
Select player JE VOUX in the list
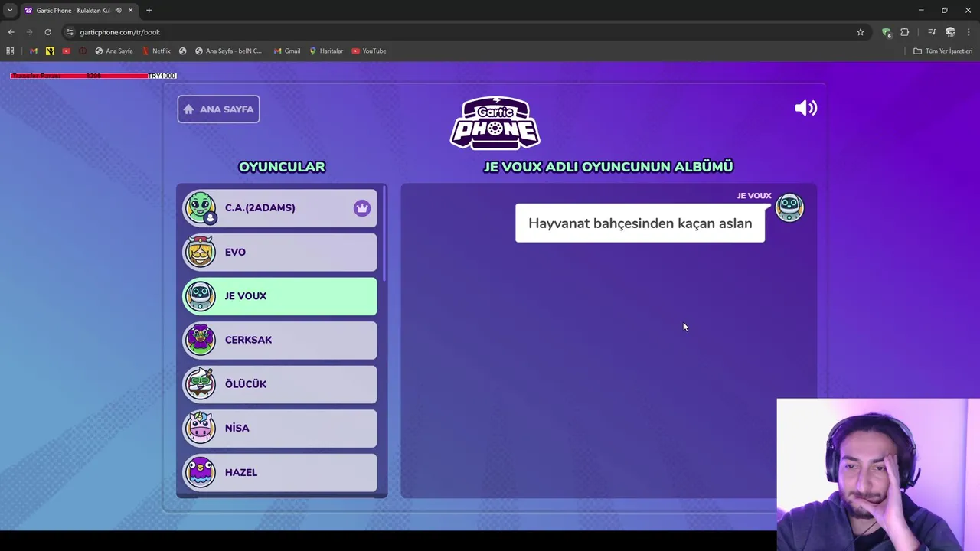tap(279, 296)
